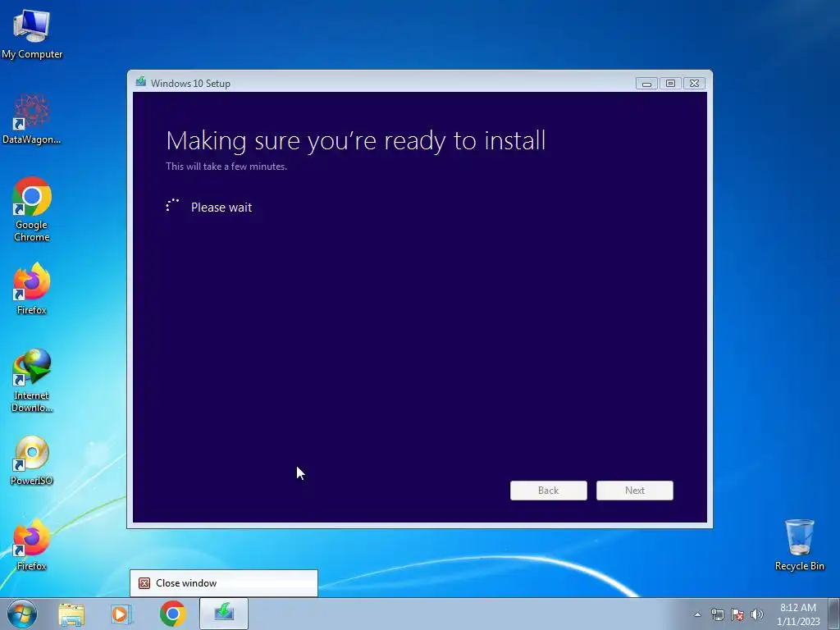The height and width of the screenshot is (630, 840).
Task: Open the Action Center flag icon
Action: coord(737,614)
